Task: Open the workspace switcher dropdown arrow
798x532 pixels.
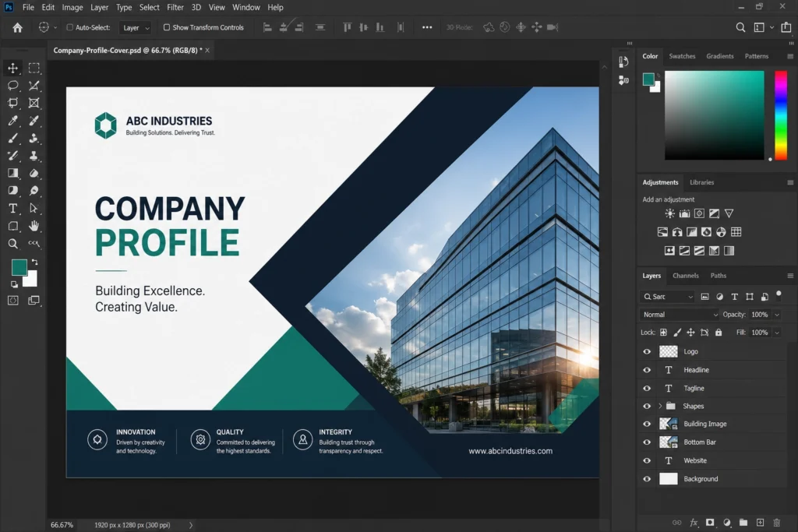Action: coord(772,27)
